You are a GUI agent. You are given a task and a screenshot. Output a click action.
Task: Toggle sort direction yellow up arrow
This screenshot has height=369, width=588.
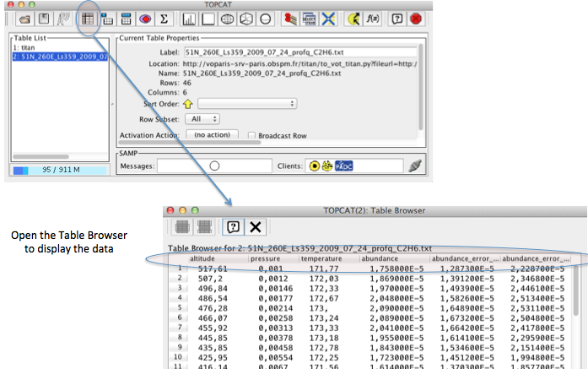click(188, 104)
